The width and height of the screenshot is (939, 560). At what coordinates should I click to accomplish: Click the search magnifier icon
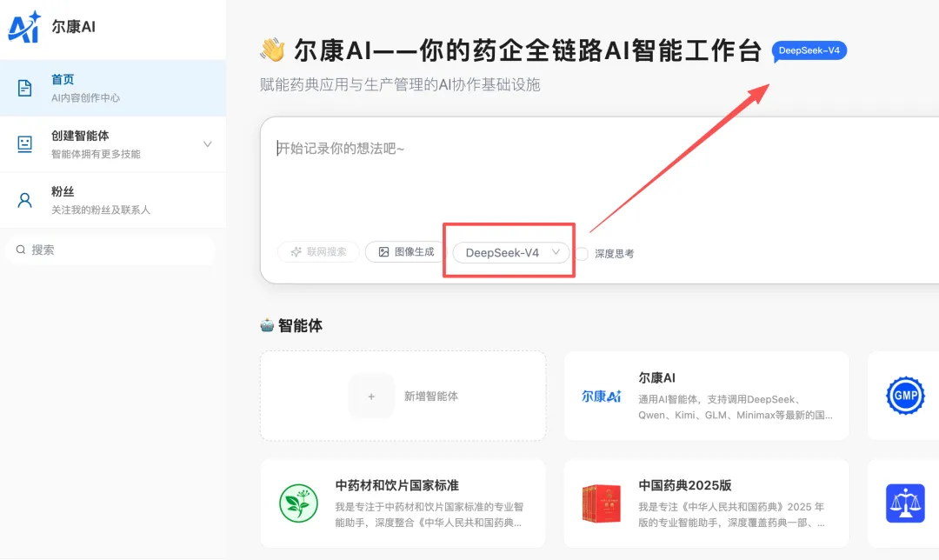[x=21, y=250]
